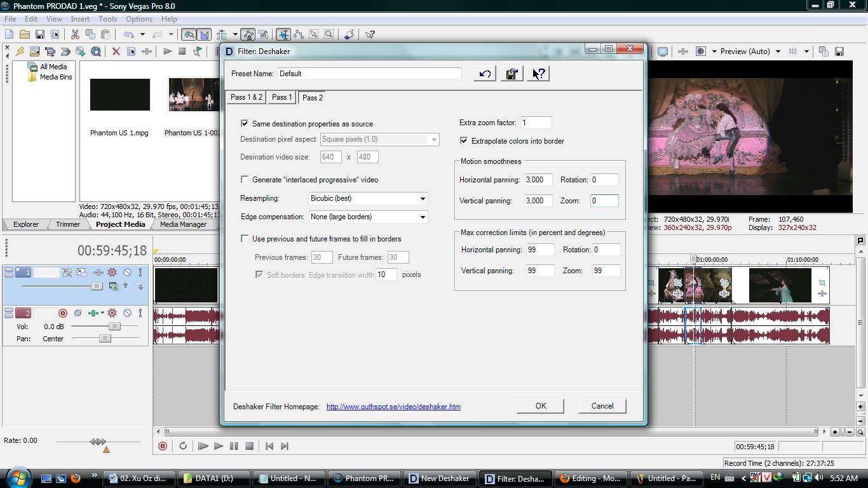Select the Zoom Edit tool magnifier icon
The height and width of the screenshot is (488, 868).
[329, 34]
